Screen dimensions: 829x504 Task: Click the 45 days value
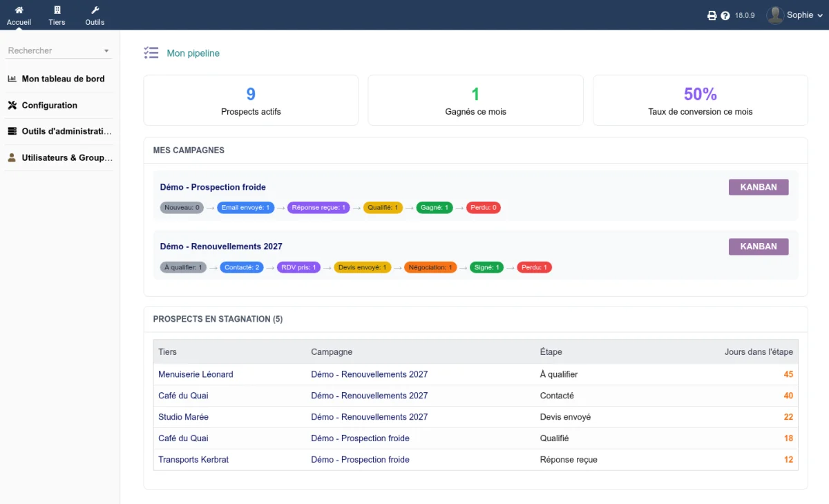point(788,374)
